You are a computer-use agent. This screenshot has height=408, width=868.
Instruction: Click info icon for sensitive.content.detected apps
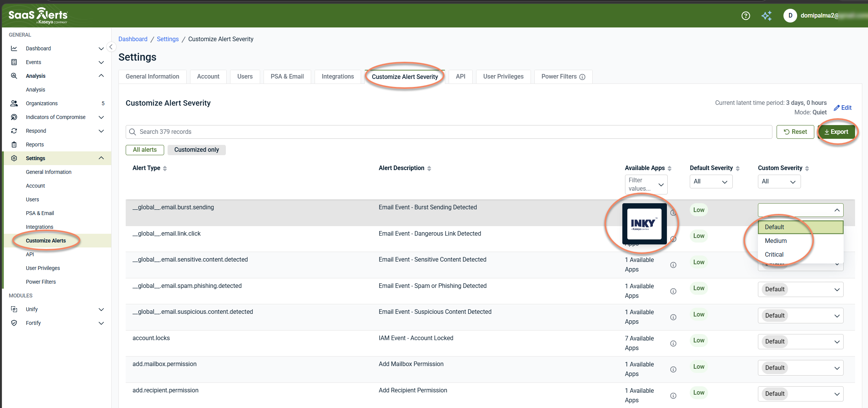point(673,265)
